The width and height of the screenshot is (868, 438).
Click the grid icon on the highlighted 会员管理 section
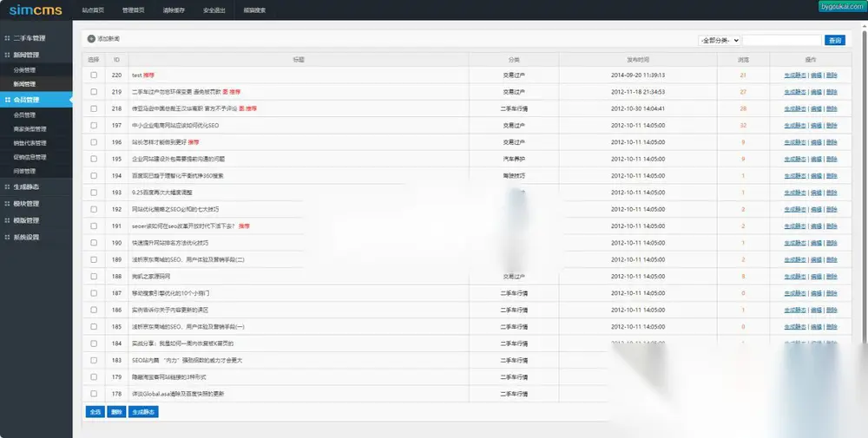click(7, 100)
